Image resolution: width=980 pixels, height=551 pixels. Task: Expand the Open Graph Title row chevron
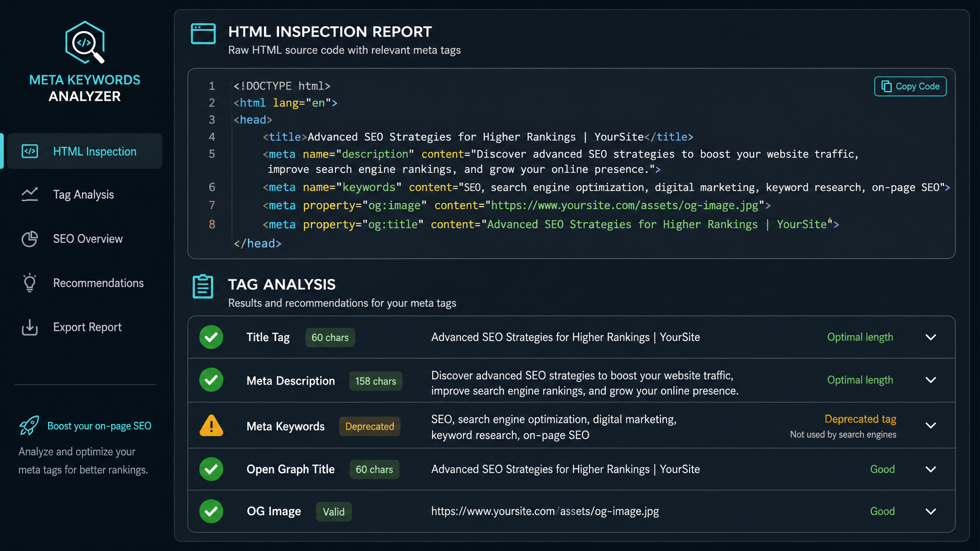pyautogui.click(x=931, y=469)
